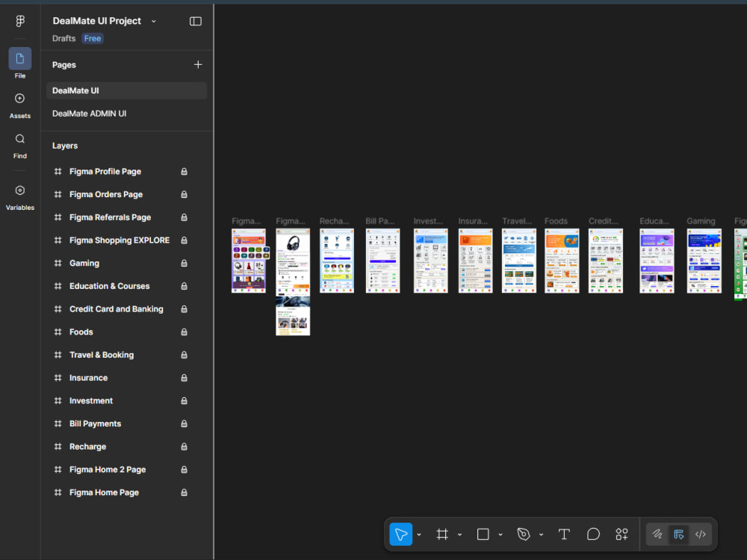Open the Figma main menu logo

pyautogui.click(x=20, y=21)
